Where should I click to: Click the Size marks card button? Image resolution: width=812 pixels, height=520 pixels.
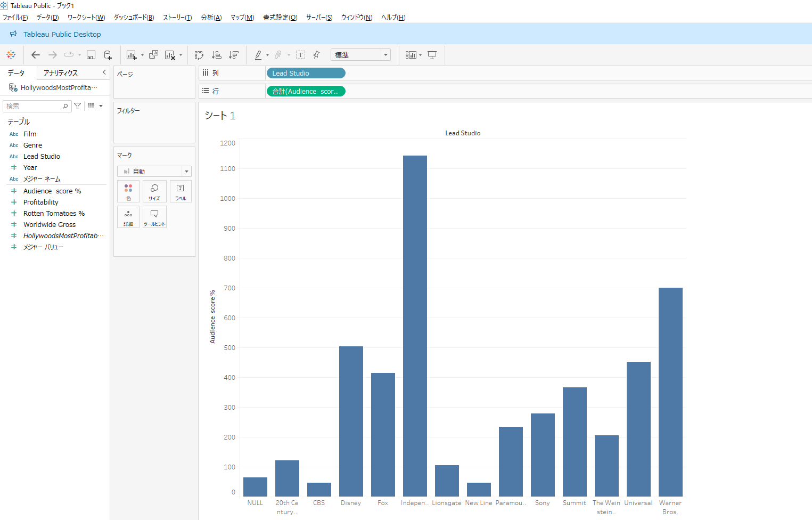click(154, 191)
